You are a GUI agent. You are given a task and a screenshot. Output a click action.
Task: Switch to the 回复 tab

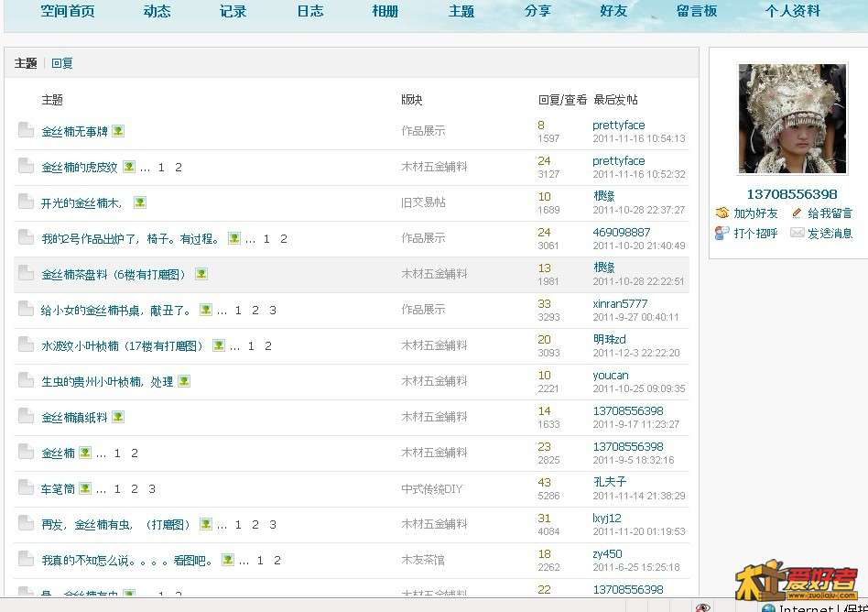[62, 63]
